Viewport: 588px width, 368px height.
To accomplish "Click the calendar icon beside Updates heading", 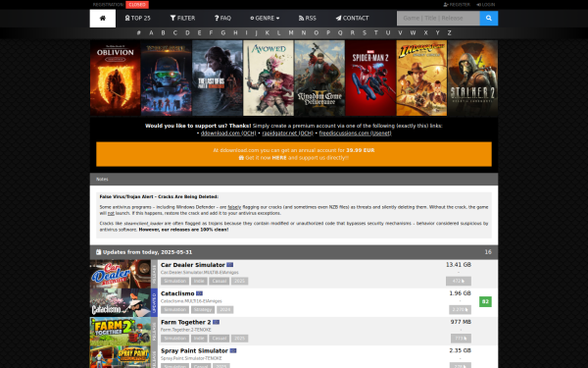I will pyautogui.click(x=98, y=252).
